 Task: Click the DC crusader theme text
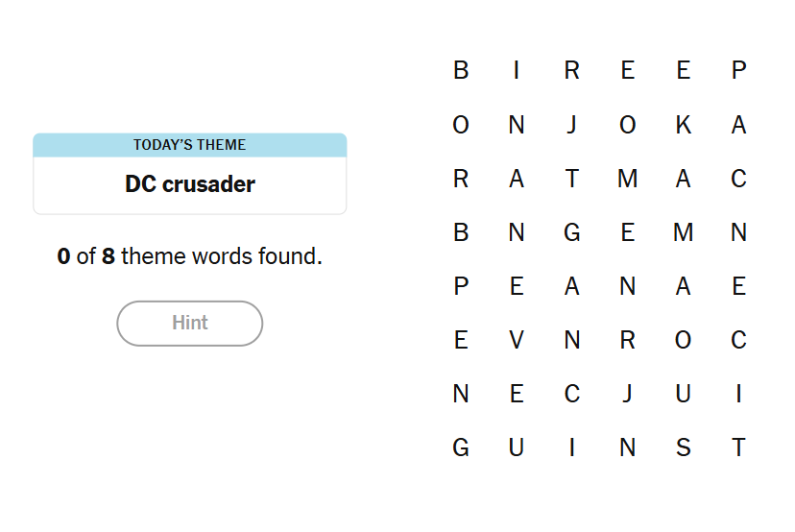pos(190,184)
